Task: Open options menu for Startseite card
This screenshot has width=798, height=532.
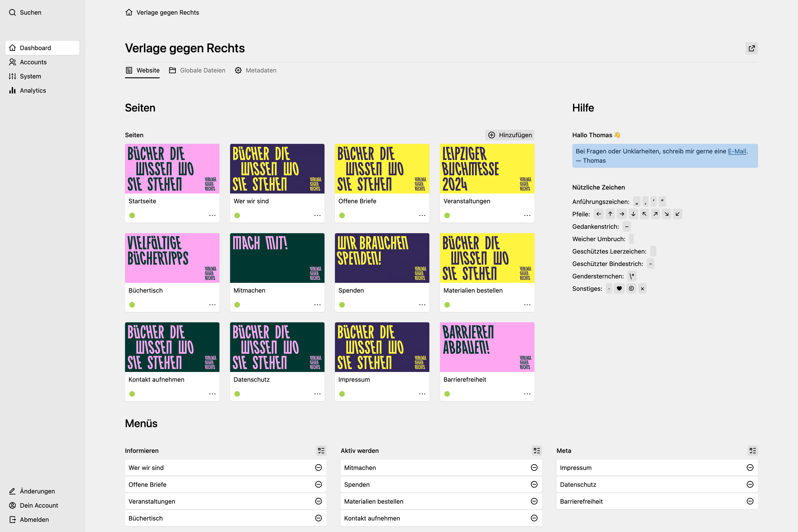Action: (x=212, y=215)
